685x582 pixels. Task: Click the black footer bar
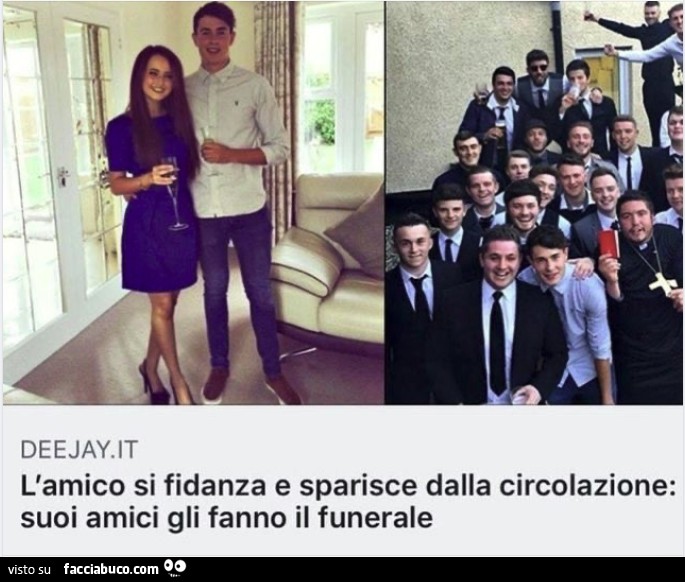pos(342,569)
